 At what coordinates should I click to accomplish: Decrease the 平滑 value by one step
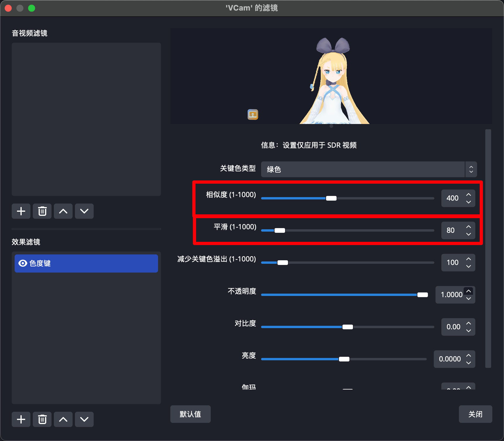pyautogui.click(x=469, y=234)
